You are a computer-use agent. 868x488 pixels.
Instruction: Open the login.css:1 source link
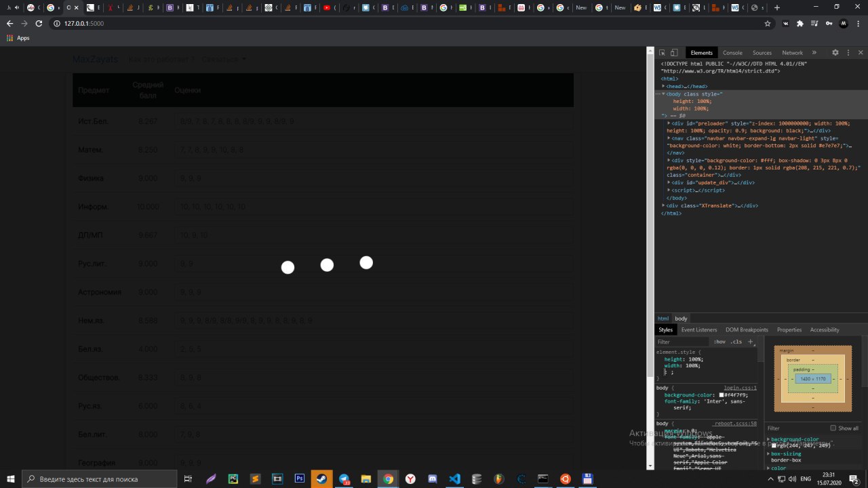(x=741, y=388)
